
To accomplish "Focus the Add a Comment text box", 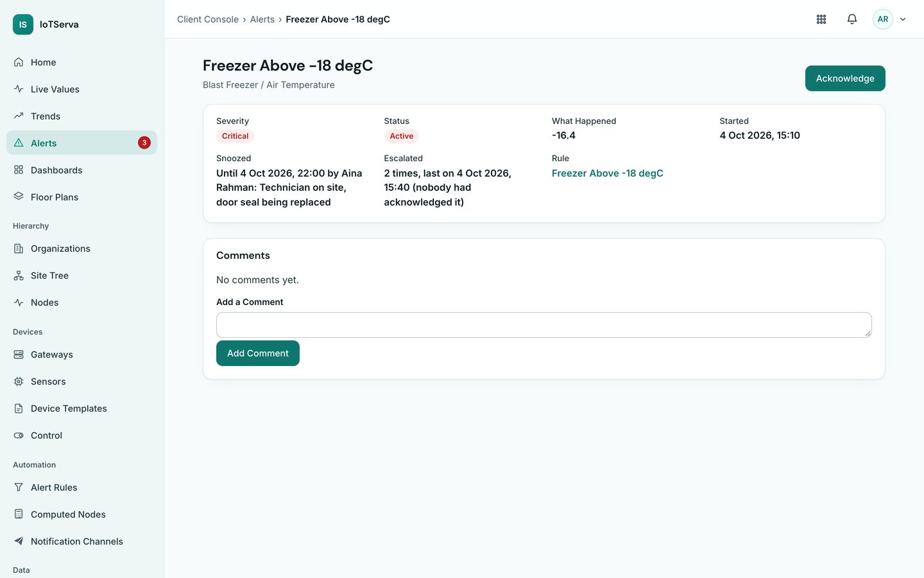I will tap(544, 325).
